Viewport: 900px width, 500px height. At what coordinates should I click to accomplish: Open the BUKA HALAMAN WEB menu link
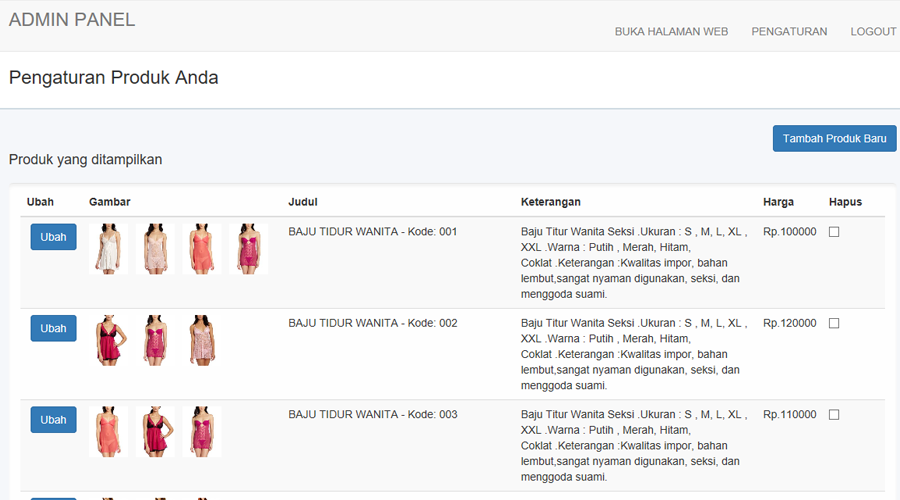pyautogui.click(x=671, y=32)
